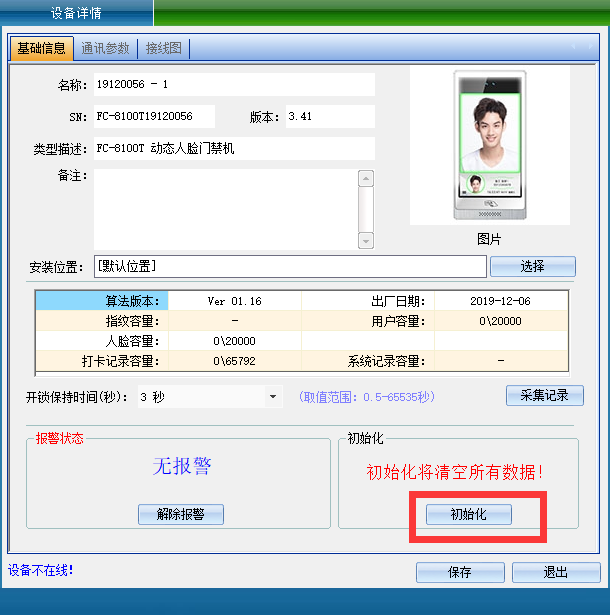Click the 算法版本 table cell
The height and width of the screenshot is (615, 610).
coord(101,301)
